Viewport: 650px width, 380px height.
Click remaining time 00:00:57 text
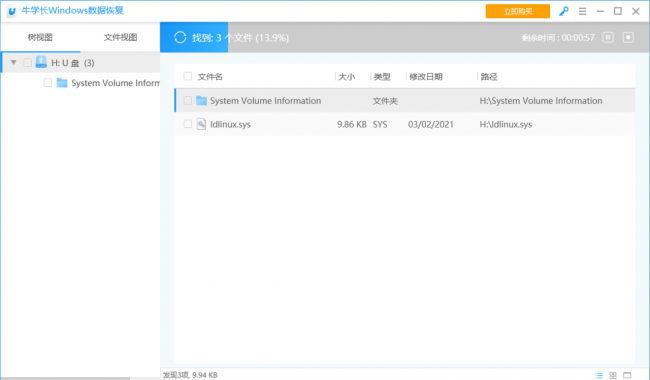(x=558, y=38)
